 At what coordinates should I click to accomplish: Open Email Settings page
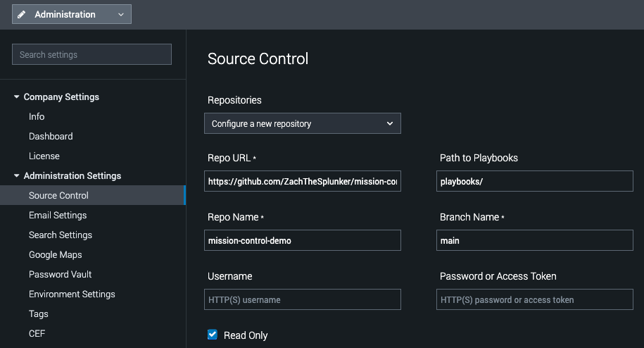(58, 215)
